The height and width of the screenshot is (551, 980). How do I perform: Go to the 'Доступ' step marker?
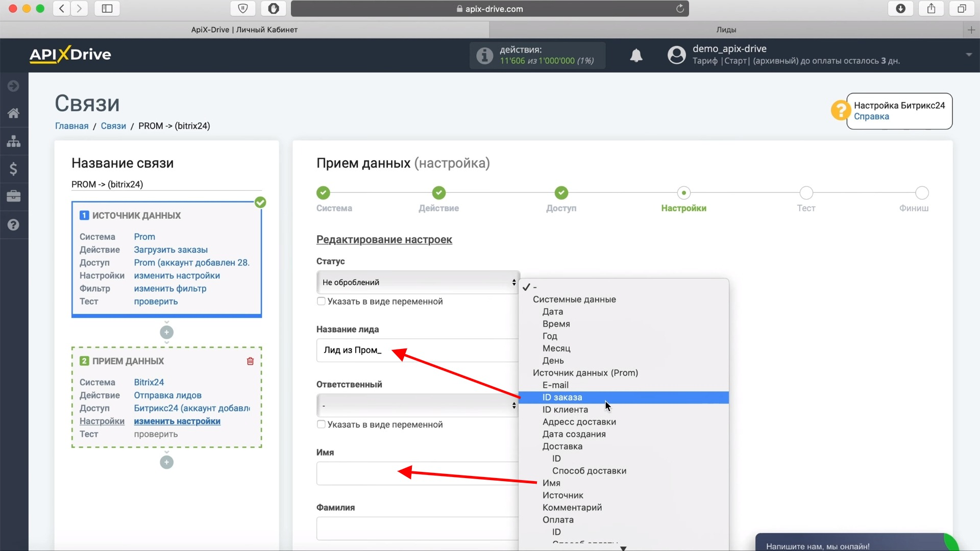point(561,193)
